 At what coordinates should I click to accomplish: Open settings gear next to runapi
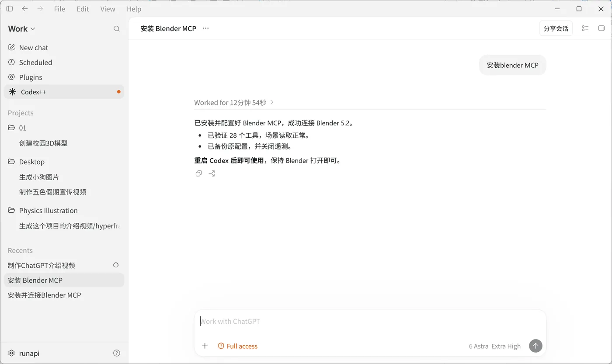coord(12,353)
